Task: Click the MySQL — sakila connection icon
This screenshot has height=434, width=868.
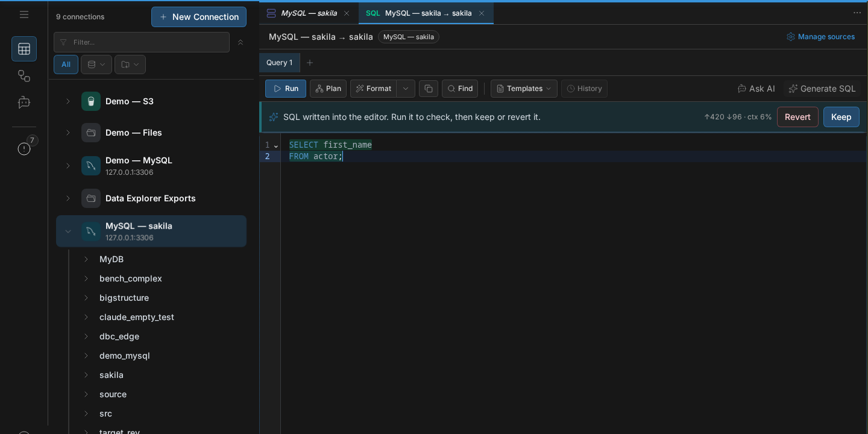Action: pyautogui.click(x=91, y=231)
